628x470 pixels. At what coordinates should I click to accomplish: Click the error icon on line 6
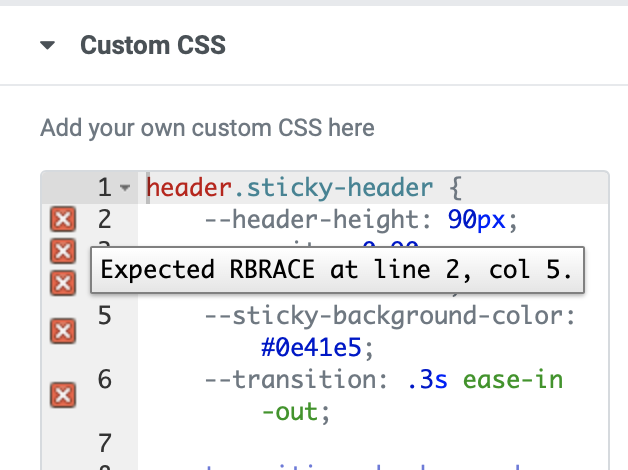pos(62,395)
